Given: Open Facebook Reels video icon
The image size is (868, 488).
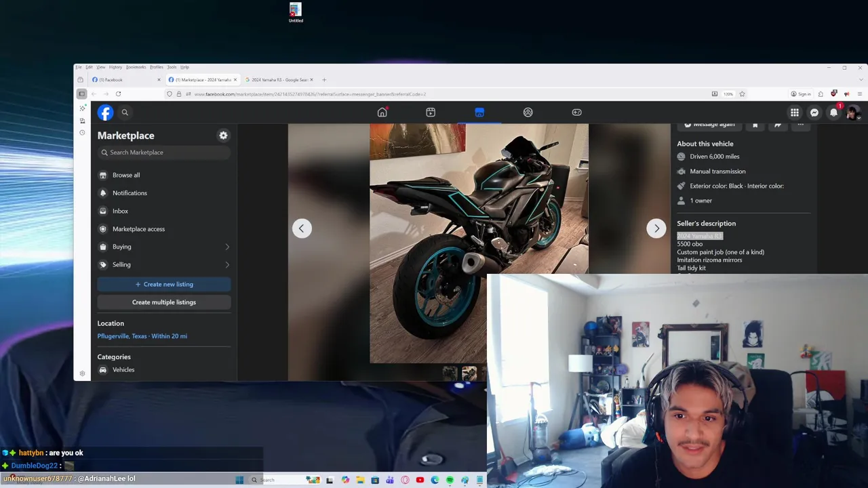Looking at the screenshot, I should tap(431, 113).
